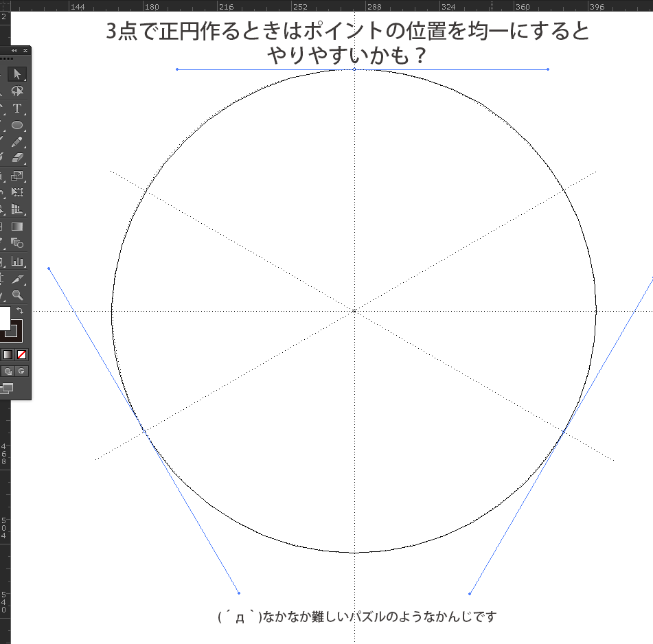Viewport: 653px width, 644px height.
Task: Set paint mode to None
Action: point(21,355)
